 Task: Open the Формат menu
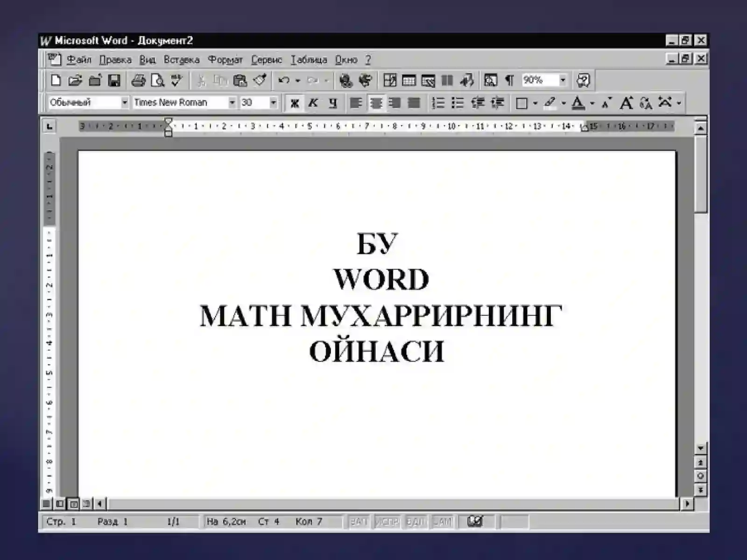(226, 60)
